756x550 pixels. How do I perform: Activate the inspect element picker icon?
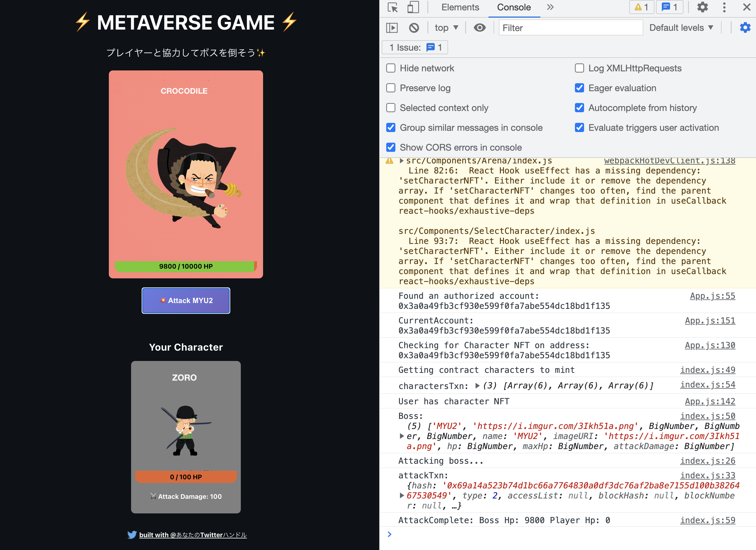tap(393, 7)
